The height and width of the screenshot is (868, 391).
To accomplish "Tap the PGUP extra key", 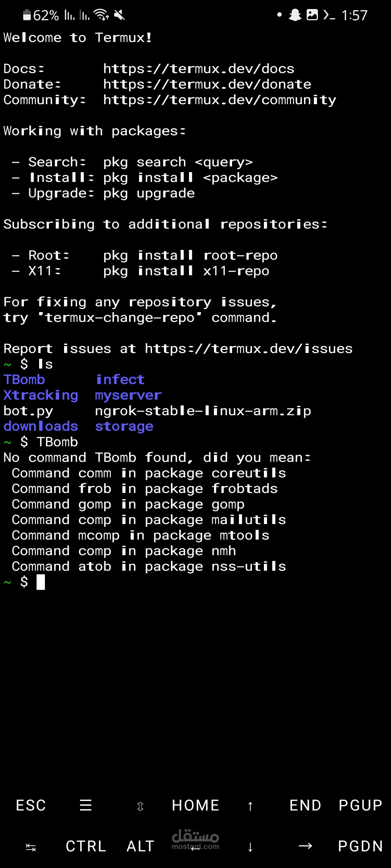I will coord(360,805).
